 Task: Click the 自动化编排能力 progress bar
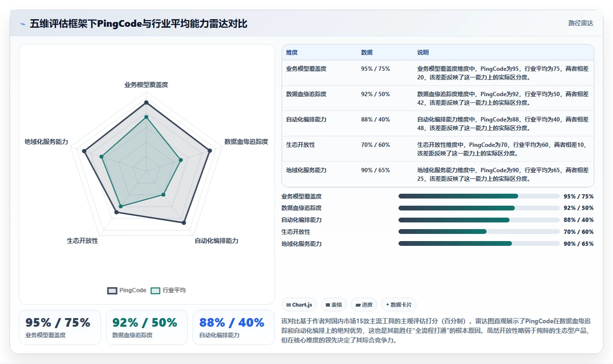click(x=479, y=220)
